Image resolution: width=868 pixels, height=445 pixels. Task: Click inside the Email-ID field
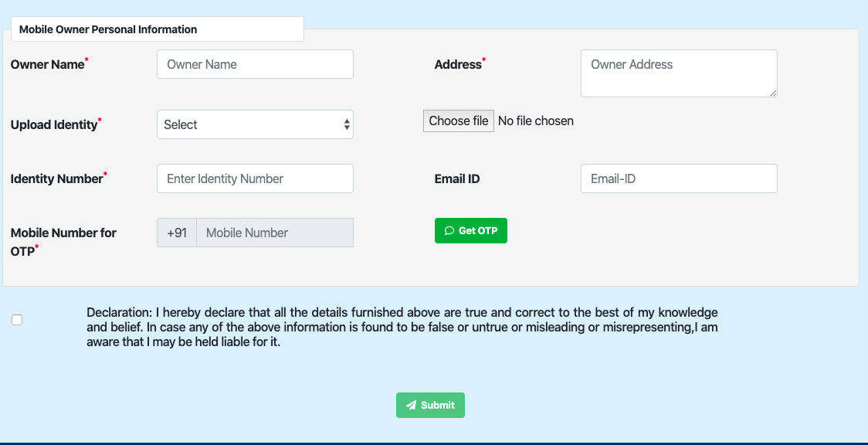click(678, 178)
